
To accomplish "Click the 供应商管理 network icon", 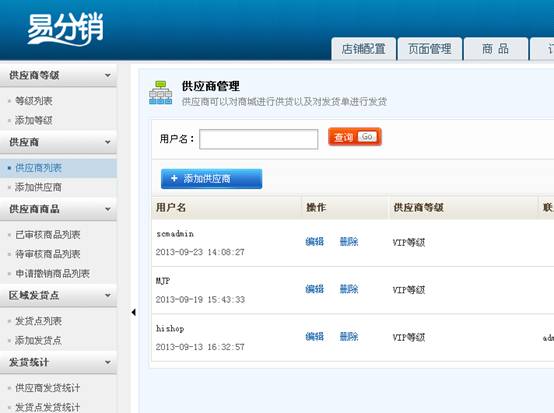I will [160, 93].
